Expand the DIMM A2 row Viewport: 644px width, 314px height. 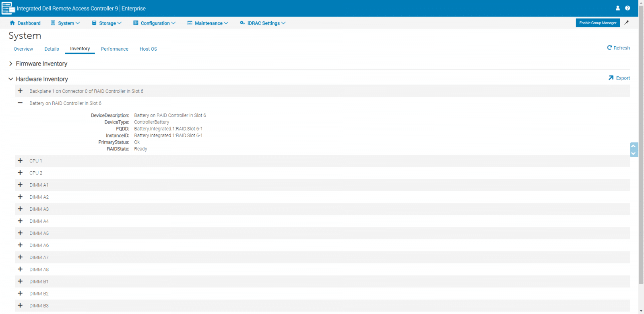point(20,197)
